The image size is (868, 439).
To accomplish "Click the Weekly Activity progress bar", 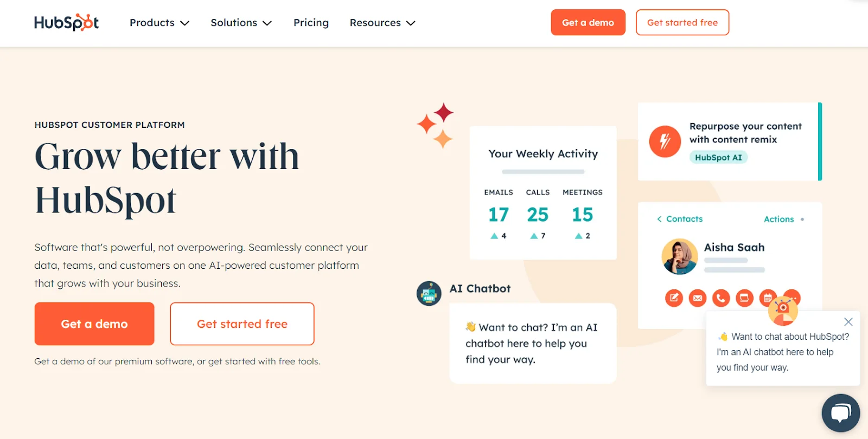I will [543, 172].
